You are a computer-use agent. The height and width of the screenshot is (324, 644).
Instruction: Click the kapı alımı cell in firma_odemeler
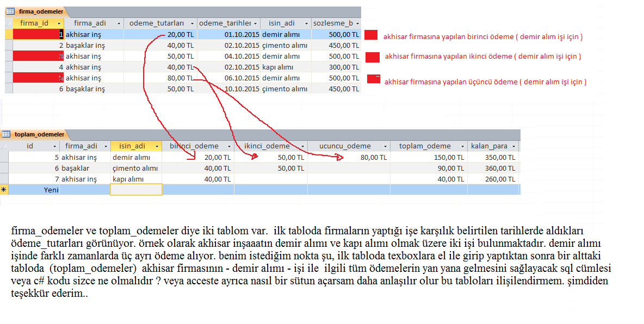click(281, 67)
